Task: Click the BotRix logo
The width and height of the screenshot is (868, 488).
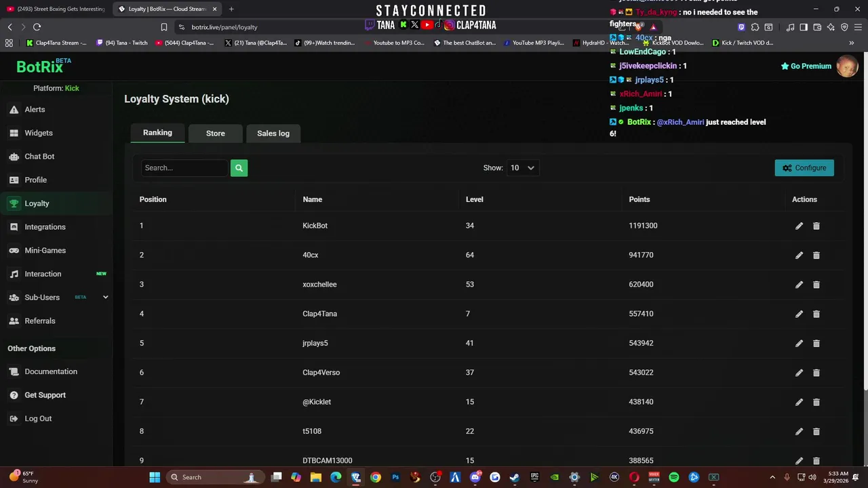Action: coord(43,66)
